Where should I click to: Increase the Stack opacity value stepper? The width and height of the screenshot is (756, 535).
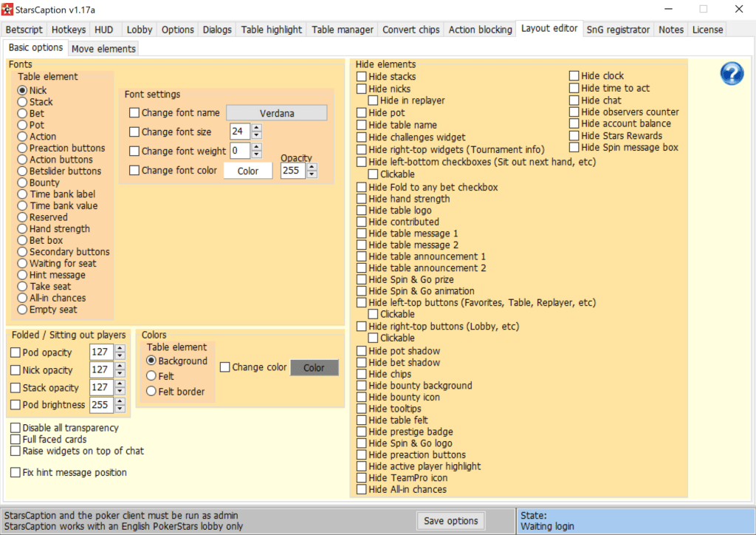[x=120, y=384]
